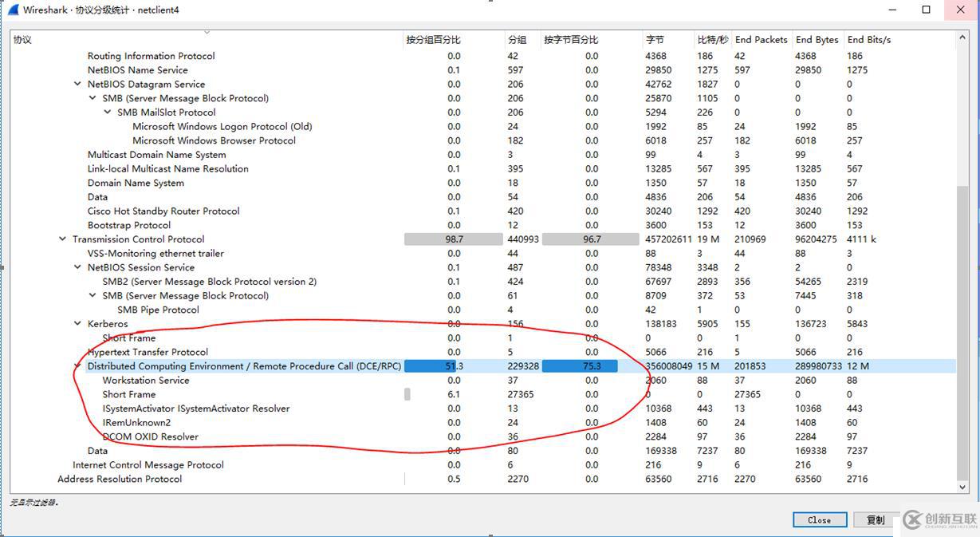The height and width of the screenshot is (537, 980).
Task: Click End Bytes value 96204275
Action: point(816,239)
